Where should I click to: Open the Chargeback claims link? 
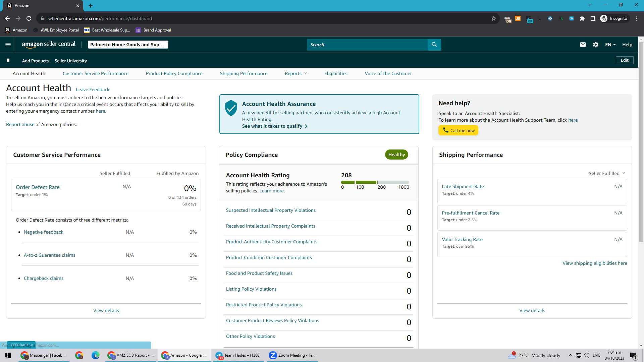tap(44, 278)
